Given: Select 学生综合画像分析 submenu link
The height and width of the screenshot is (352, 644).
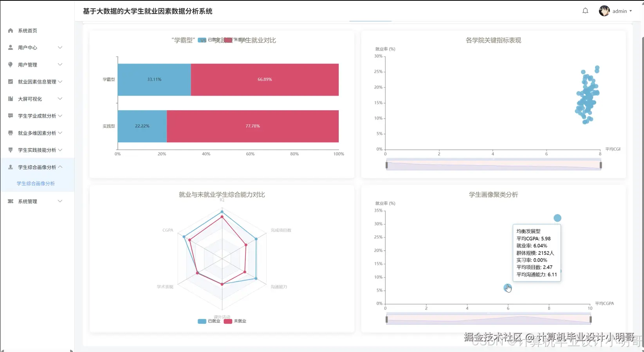Looking at the screenshot, I should (x=36, y=183).
